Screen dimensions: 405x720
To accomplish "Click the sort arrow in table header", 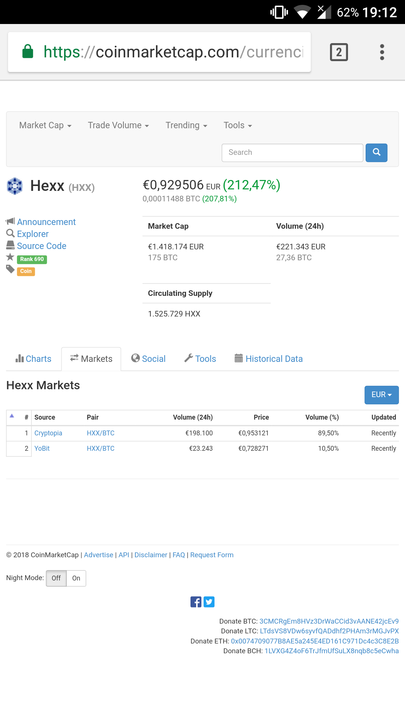I will 11,416.
